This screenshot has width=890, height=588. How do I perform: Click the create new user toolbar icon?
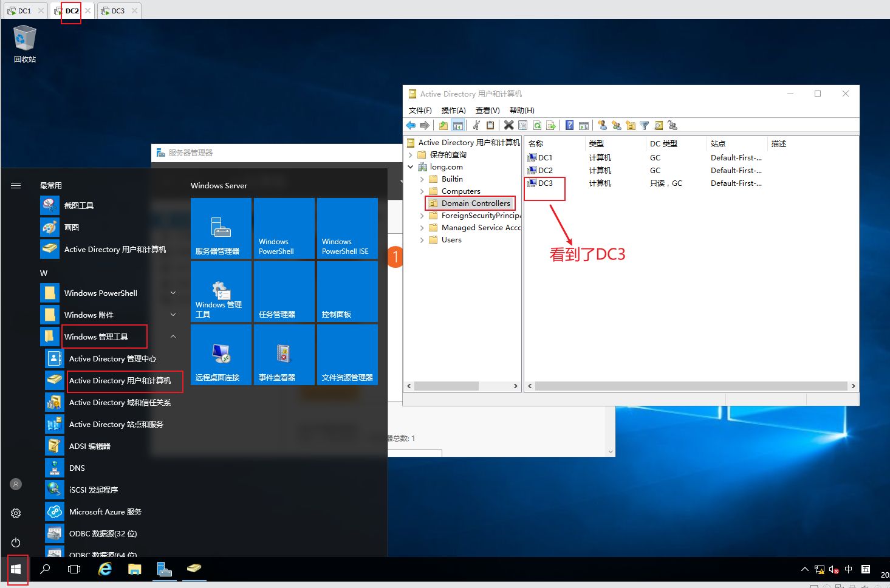tap(602, 125)
